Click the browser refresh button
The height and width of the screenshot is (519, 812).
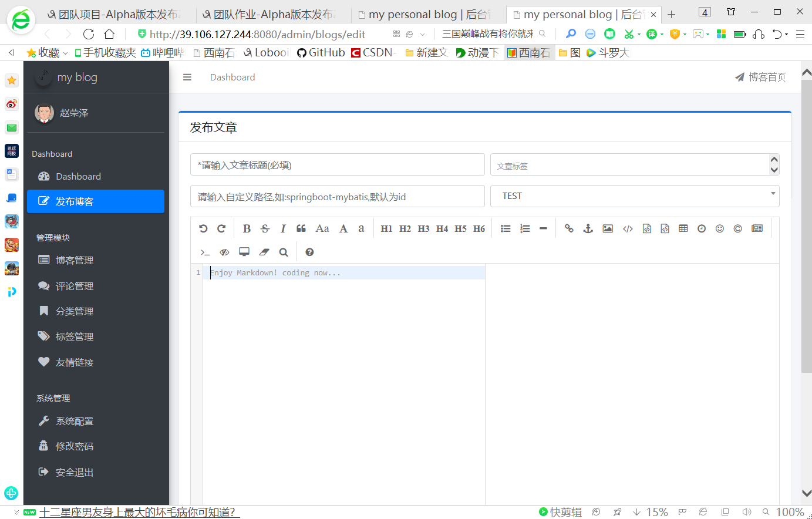[x=89, y=34]
